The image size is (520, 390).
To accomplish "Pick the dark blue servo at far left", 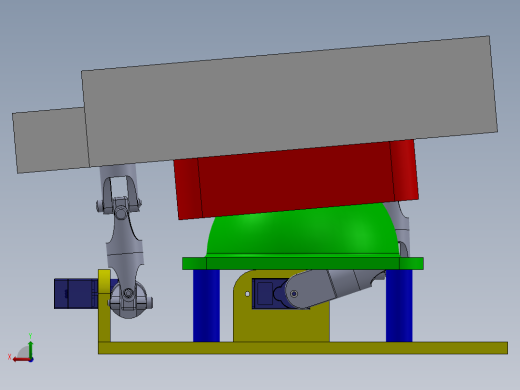I will (x=76, y=294).
